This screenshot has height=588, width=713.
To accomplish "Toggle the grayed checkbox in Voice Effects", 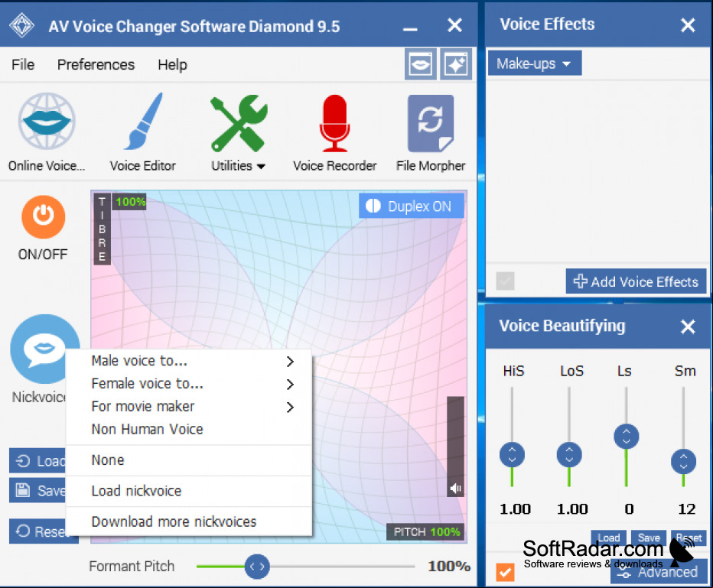I will coord(505,281).
